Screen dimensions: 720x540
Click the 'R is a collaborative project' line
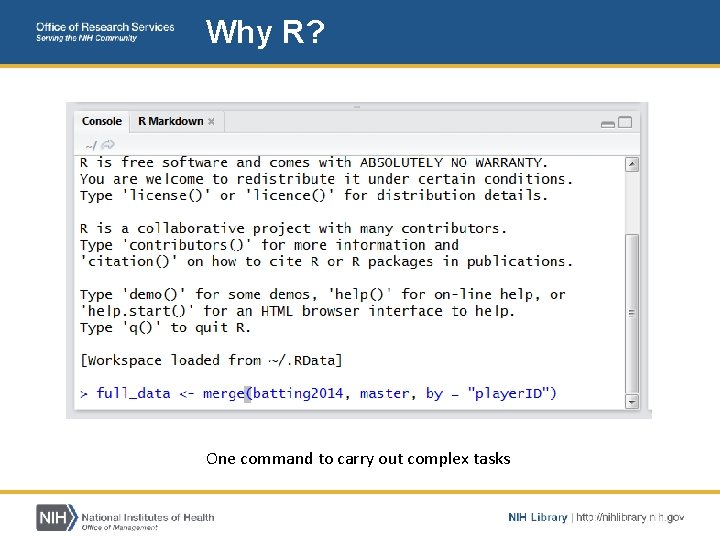point(293,228)
